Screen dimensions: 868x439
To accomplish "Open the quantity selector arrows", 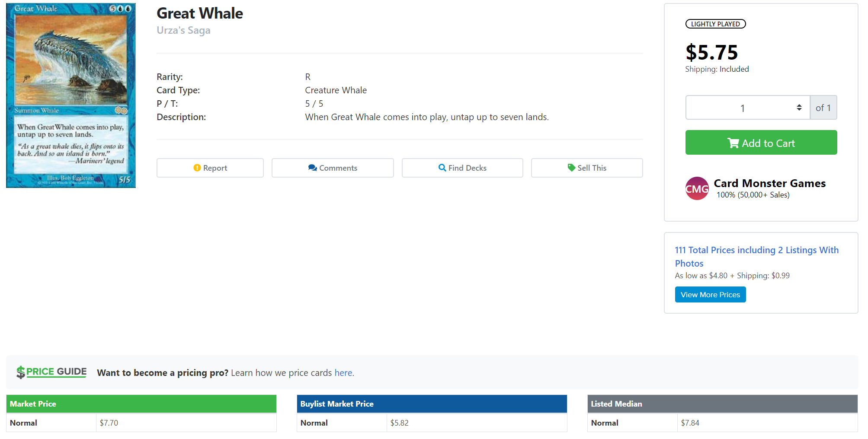I will [799, 108].
